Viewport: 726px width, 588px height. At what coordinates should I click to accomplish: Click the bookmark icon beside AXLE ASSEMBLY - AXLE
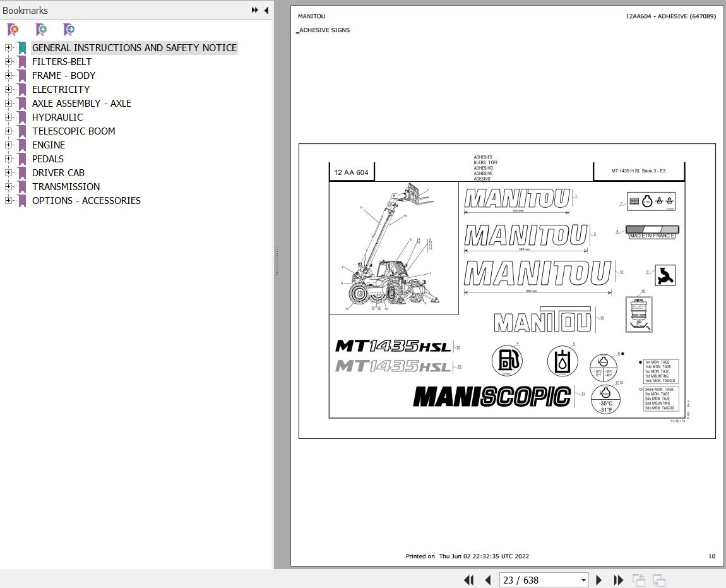(21, 104)
